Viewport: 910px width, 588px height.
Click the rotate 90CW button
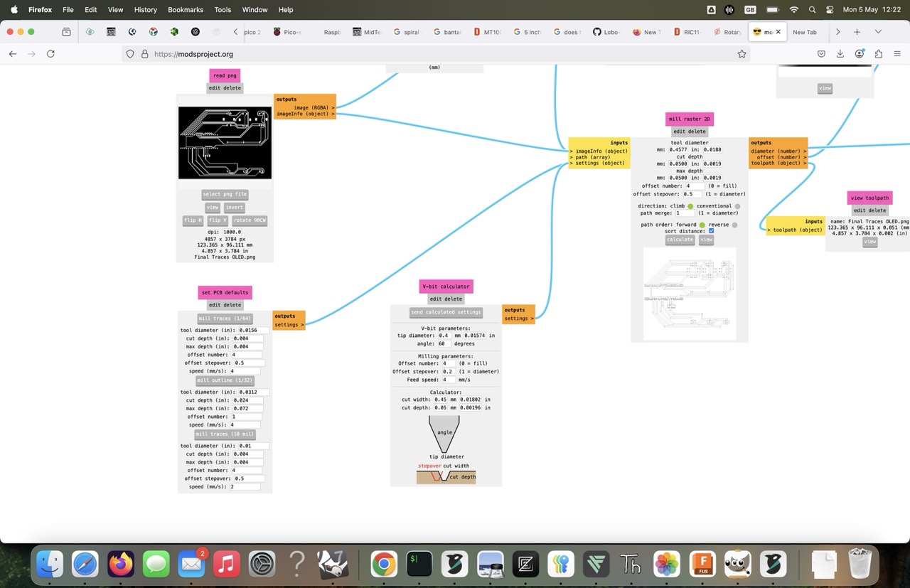click(250, 220)
